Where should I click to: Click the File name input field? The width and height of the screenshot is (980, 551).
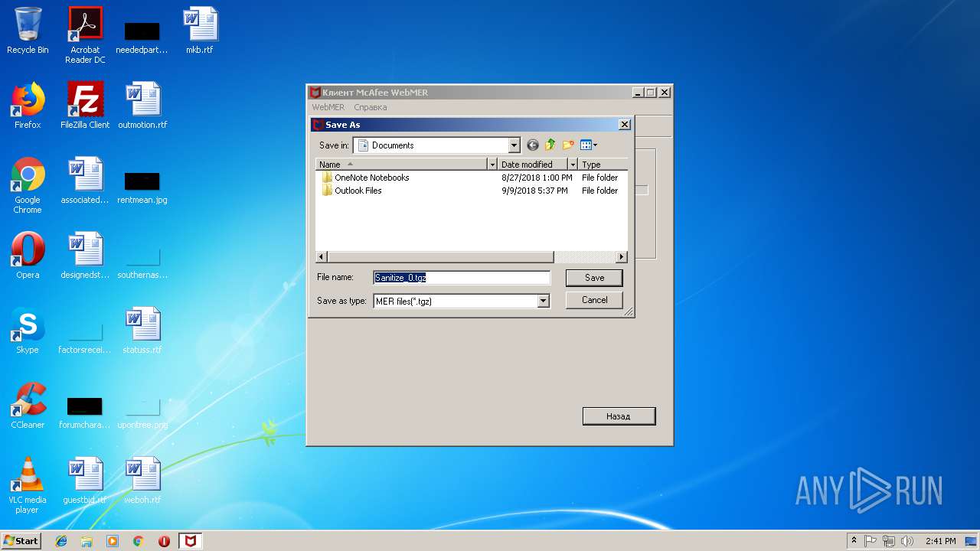coord(462,278)
